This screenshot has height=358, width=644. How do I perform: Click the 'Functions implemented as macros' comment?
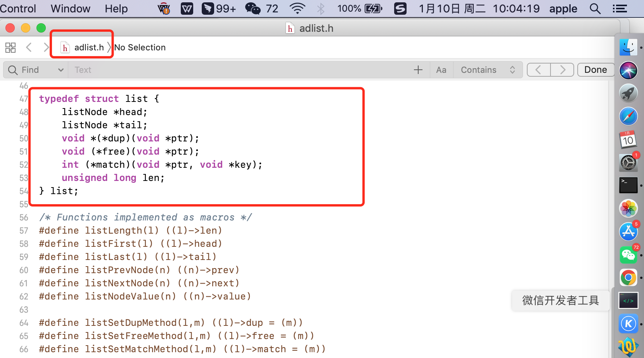145,217
